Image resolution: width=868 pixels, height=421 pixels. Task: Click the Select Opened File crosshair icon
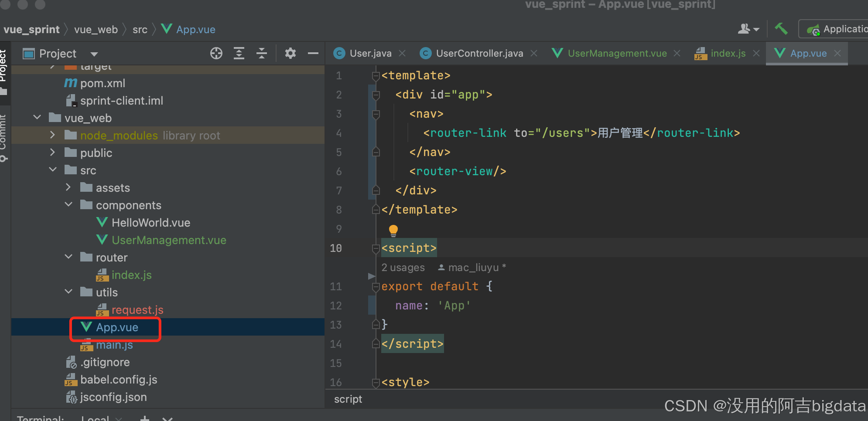[x=216, y=53]
